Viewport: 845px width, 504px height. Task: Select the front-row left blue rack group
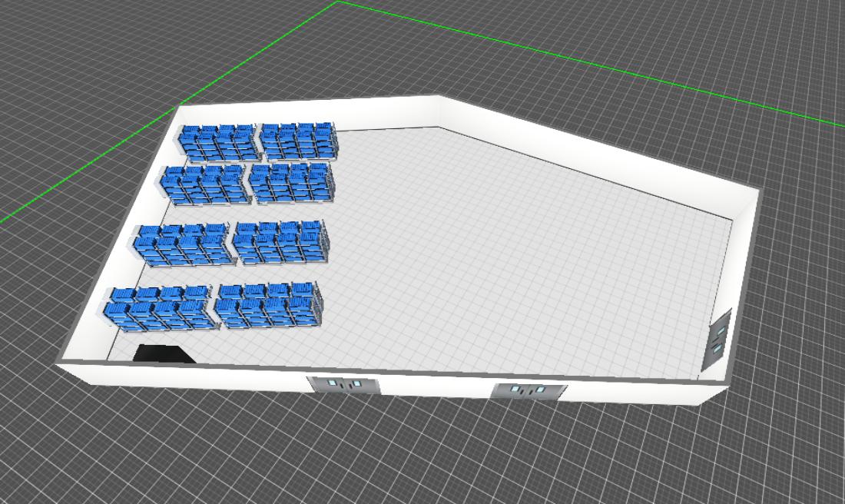click(x=162, y=308)
